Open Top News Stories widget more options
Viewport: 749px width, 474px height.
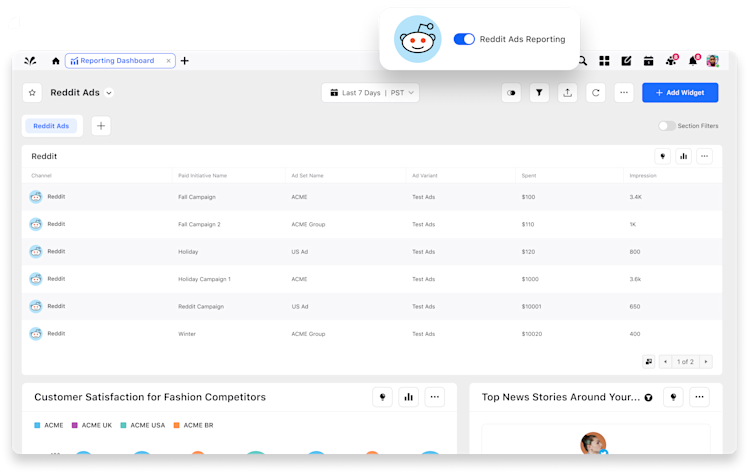coord(699,397)
